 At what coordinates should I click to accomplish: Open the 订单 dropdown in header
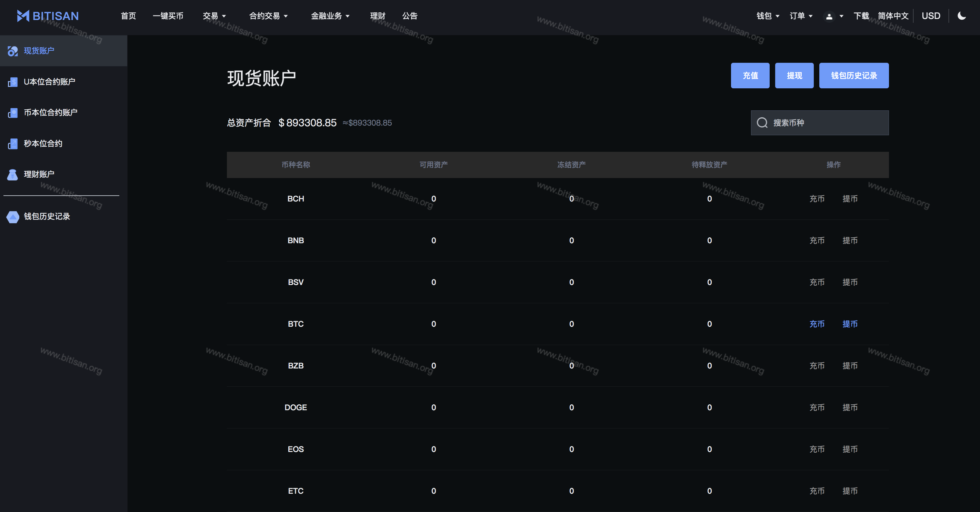pyautogui.click(x=801, y=16)
